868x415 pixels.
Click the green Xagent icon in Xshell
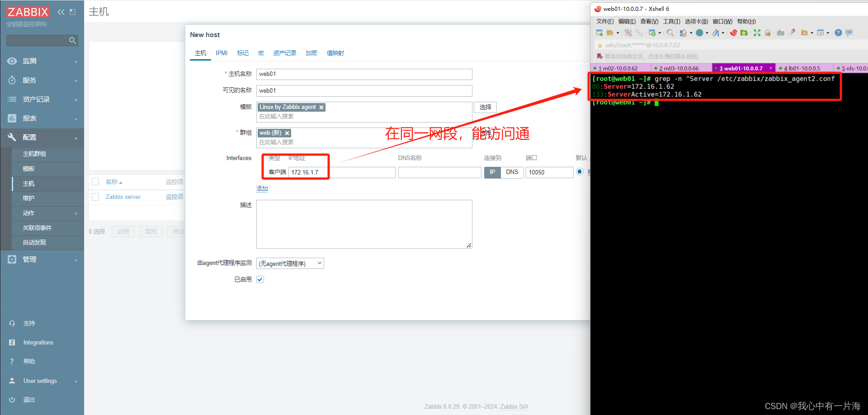744,33
